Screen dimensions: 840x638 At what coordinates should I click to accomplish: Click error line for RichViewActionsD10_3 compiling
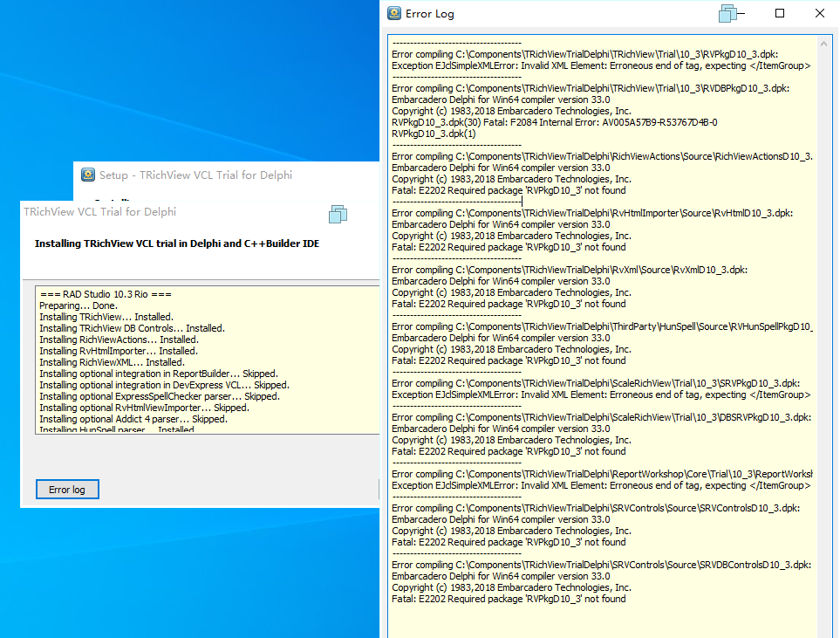click(602, 156)
